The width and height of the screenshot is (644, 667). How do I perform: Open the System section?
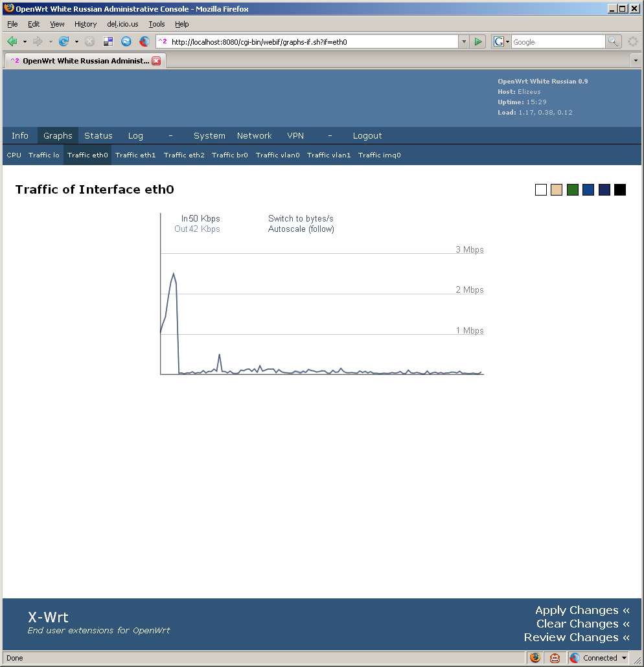pyautogui.click(x=209, y=136)
